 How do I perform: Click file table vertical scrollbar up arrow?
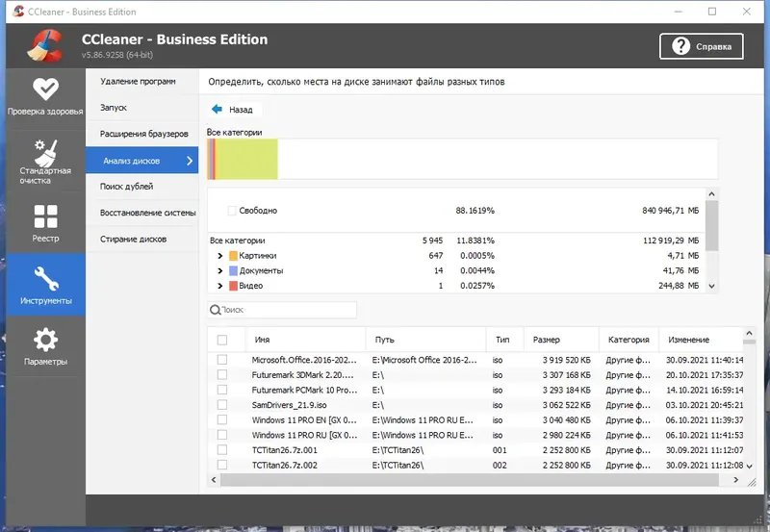tap(750, 333)
